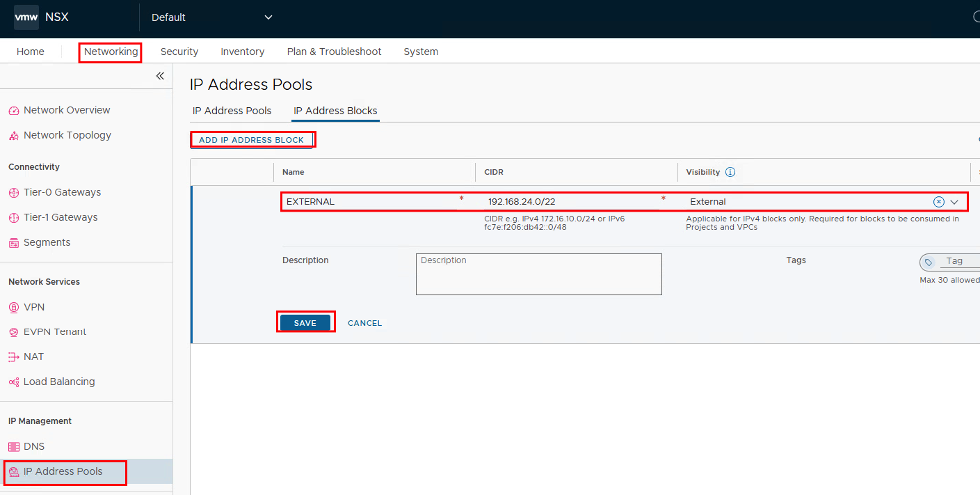Screen dimensions: 980x495
Task: Click the VPN lock icon
Action: 14,308
